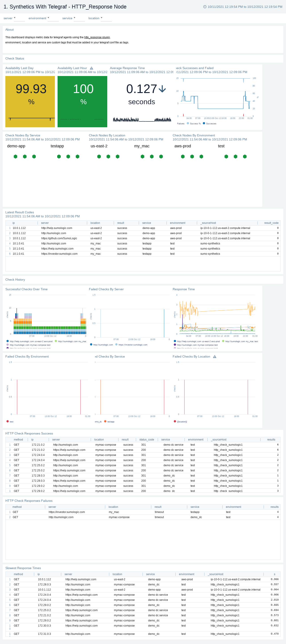Click warning triangle next to Failed Checks By Location
Screen dimensions: 286x644
pyautogui.click(x=214, y=356)
